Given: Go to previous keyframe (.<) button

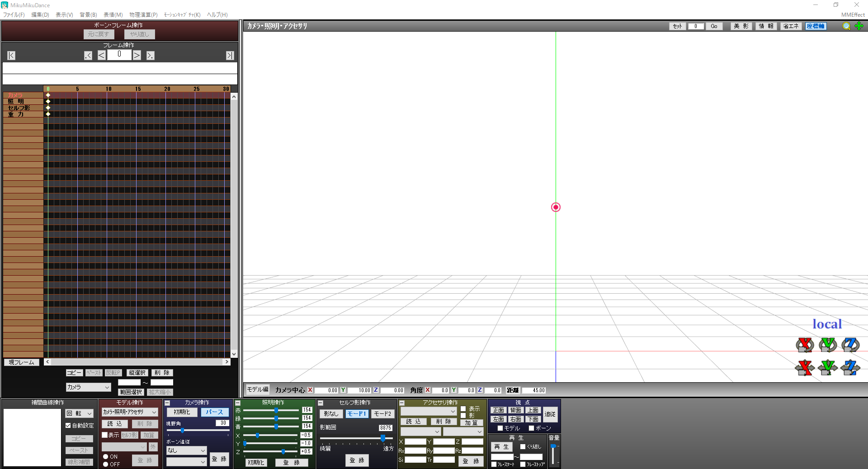Looking at the screenshot, I should (88, 56).
